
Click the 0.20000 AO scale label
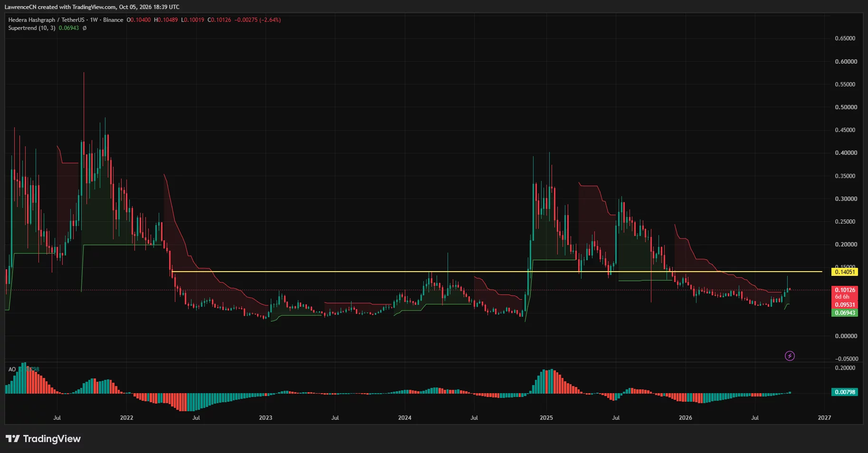pos(845,368)
